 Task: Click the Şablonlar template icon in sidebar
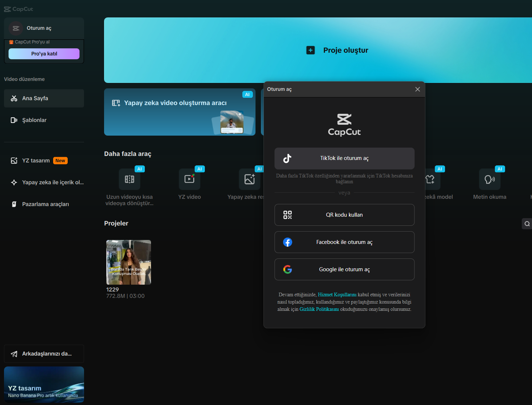click(14, 120)
